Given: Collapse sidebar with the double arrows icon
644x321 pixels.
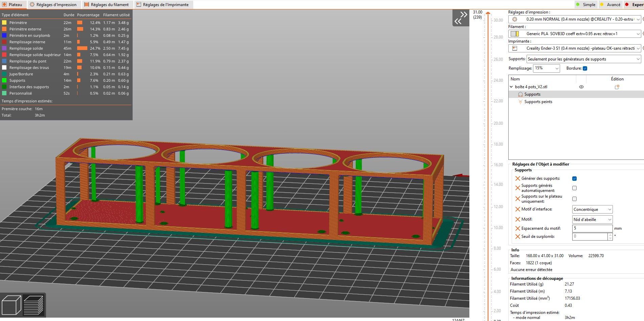Looking at the screenshot, I should [x=461, y=18].
